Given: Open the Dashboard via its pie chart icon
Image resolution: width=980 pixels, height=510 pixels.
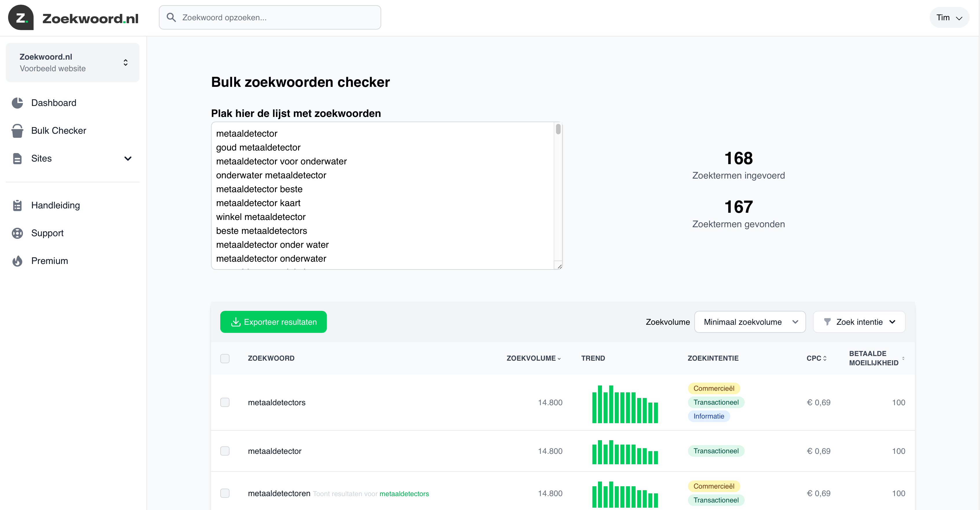Looking at the screenshot, I should [x=17, y=103].
